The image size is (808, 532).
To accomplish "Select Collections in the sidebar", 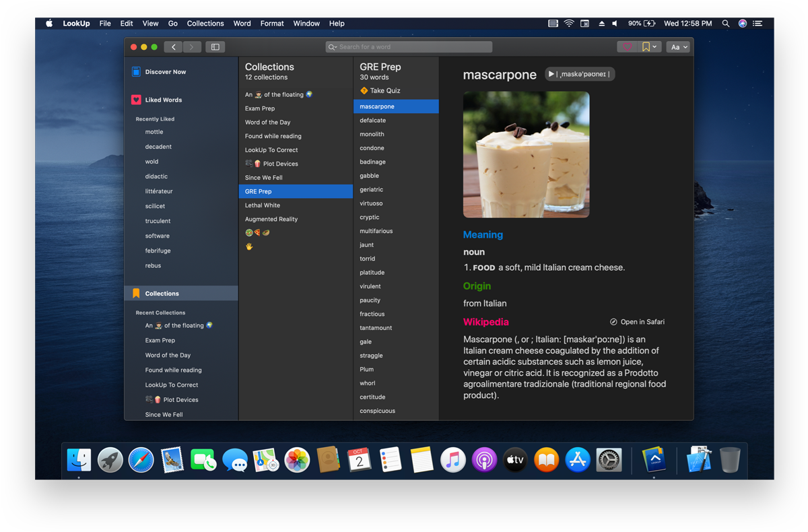I will (181, 294).
